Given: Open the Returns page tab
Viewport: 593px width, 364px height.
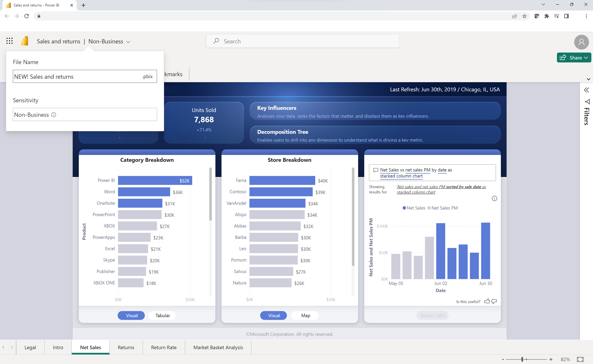Looking at the screenshot, I should (126, 347).
